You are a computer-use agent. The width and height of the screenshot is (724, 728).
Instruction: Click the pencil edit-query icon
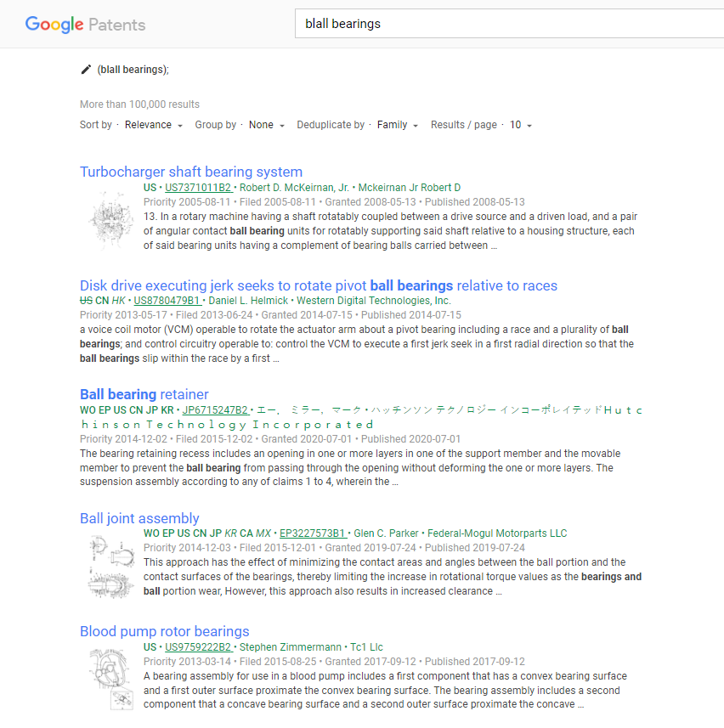pos(85,69)
